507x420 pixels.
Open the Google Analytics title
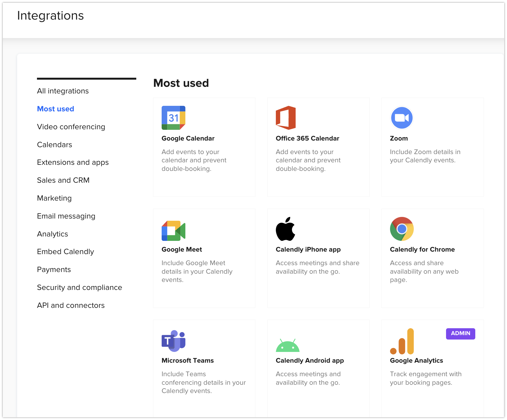pyautogui.click(x=417, y=360)
